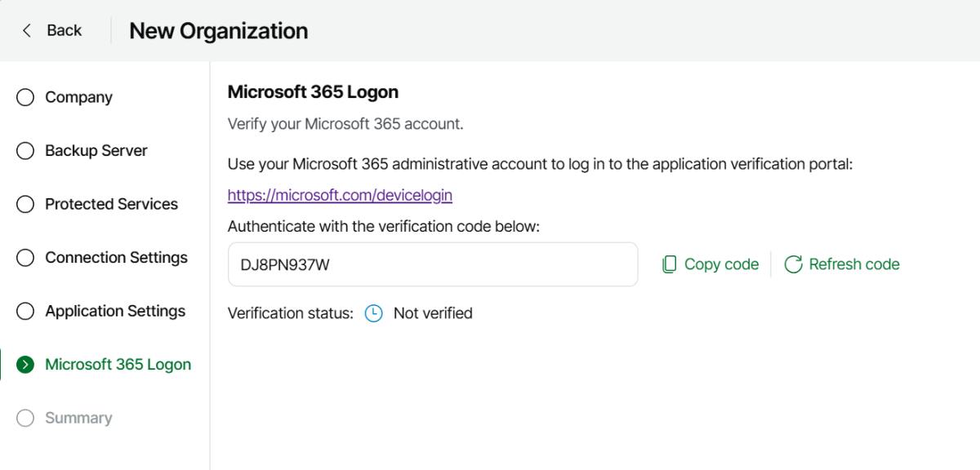Click the verification code field DJ8PN937W
Image resolution: width=980 pixels, height=470 pixels.
[432, 264]
